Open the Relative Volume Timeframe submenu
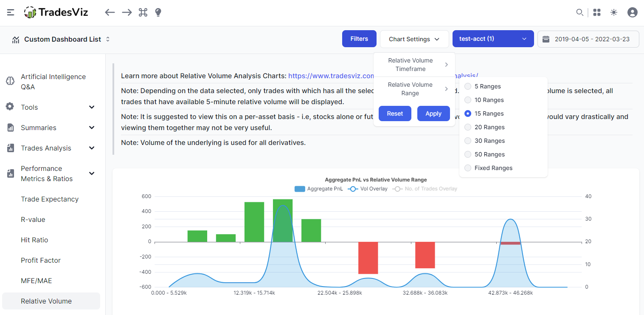Image resolution: width=644 pixels, height=315 pixels. pyautogui.click(x=414, y=65)
